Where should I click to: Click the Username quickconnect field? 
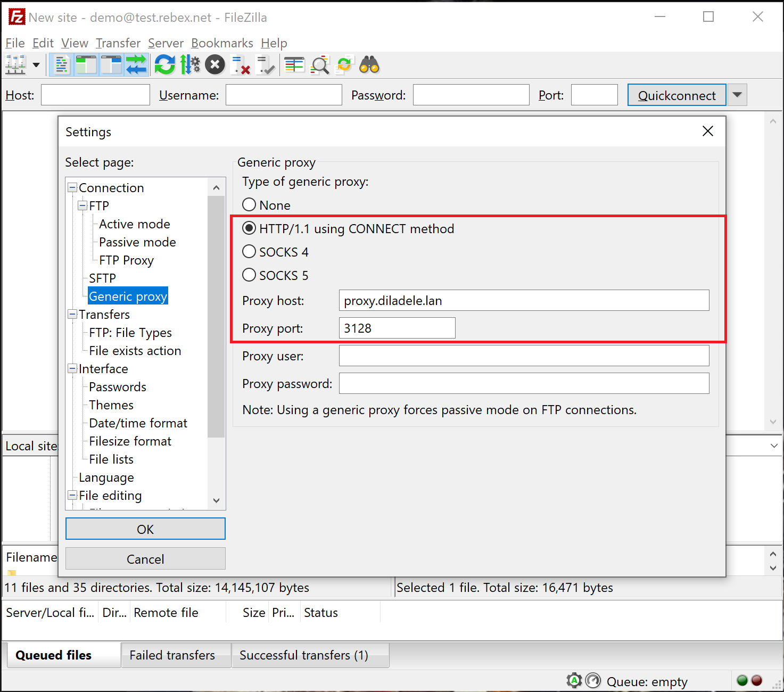point(284,95)
